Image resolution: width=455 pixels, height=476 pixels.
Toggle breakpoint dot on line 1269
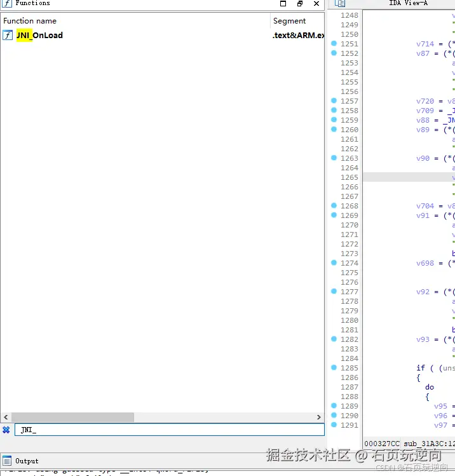pyautogui.click(x=334, y=215)
